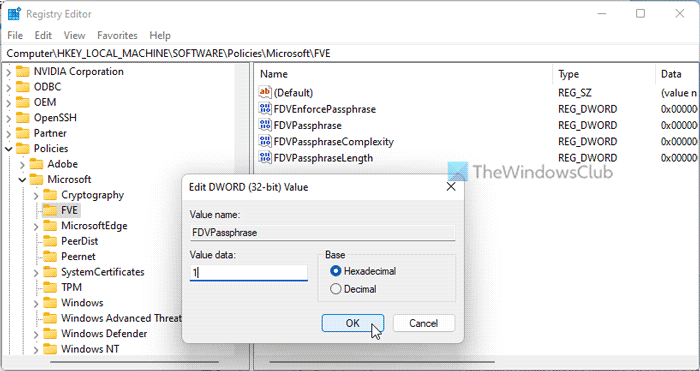Expand the OEM key

(x=8, y=103)
